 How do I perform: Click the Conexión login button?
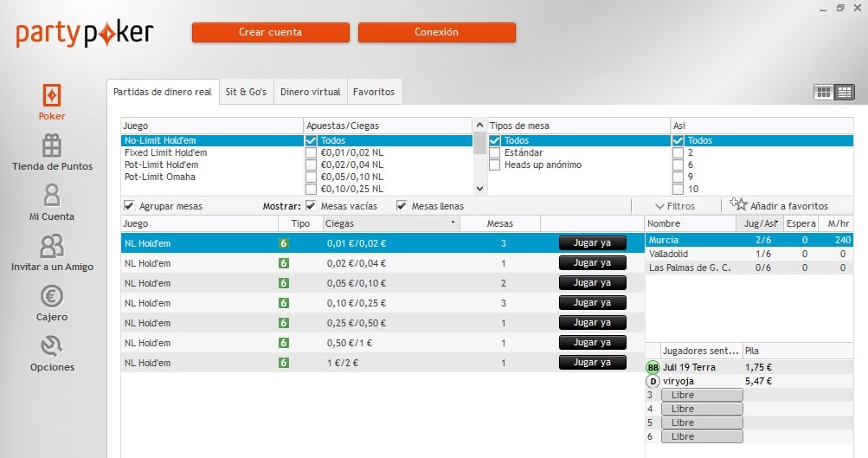[x=437, y=32]
